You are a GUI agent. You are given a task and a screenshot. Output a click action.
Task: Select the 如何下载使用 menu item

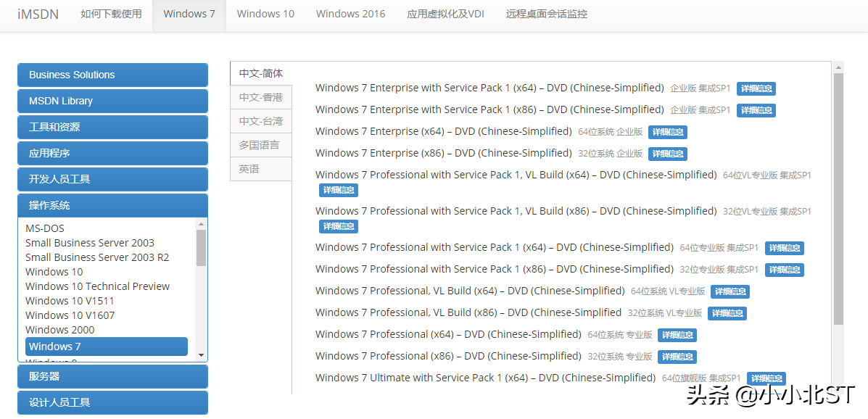pos(111,13)
